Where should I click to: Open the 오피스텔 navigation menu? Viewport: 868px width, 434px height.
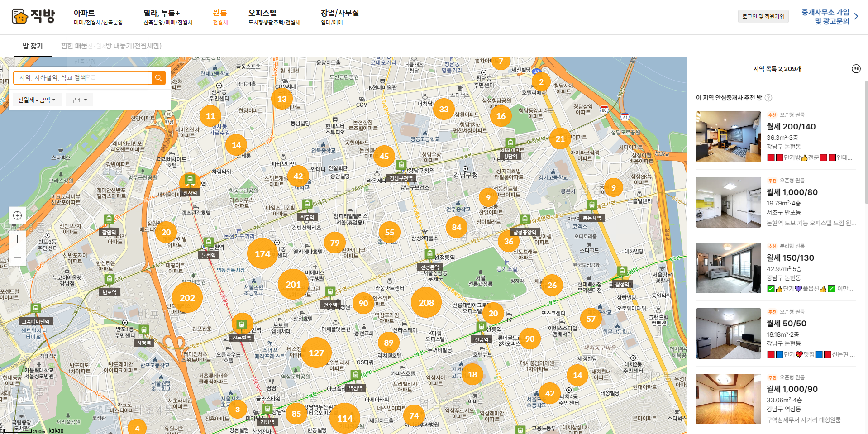(274, 17)
